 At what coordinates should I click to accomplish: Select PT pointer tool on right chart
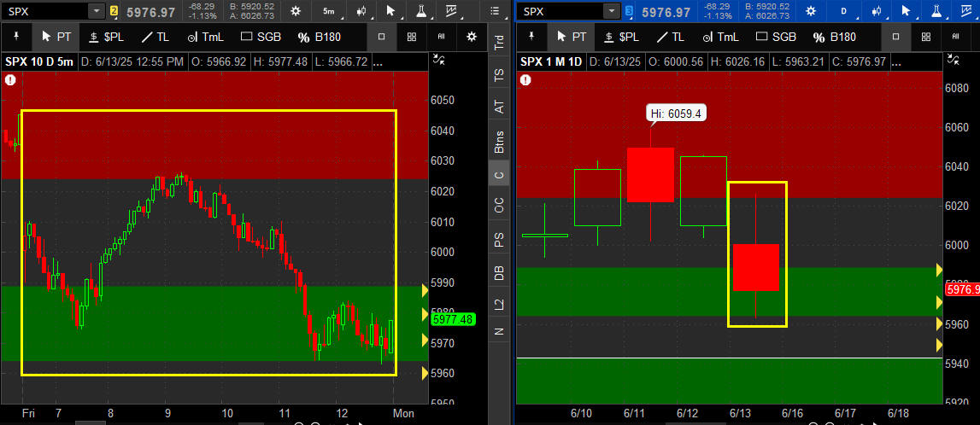[x=572, y=37]
